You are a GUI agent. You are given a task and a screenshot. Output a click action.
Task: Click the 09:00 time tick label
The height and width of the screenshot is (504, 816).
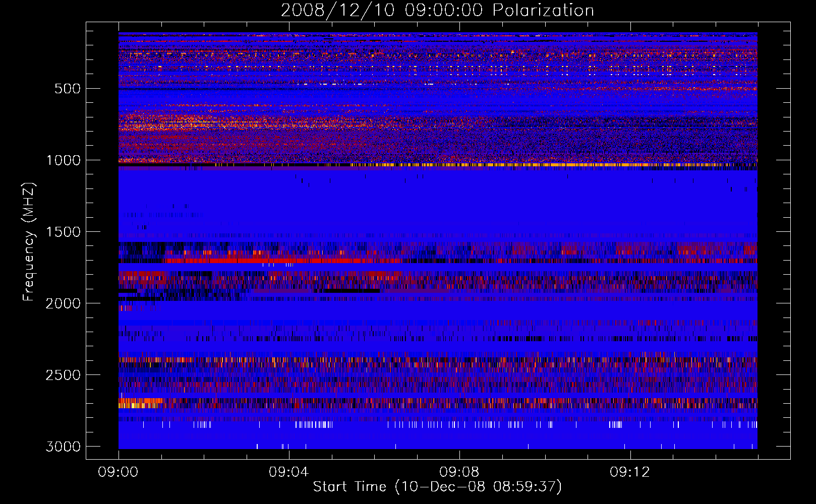coord(119,472)
